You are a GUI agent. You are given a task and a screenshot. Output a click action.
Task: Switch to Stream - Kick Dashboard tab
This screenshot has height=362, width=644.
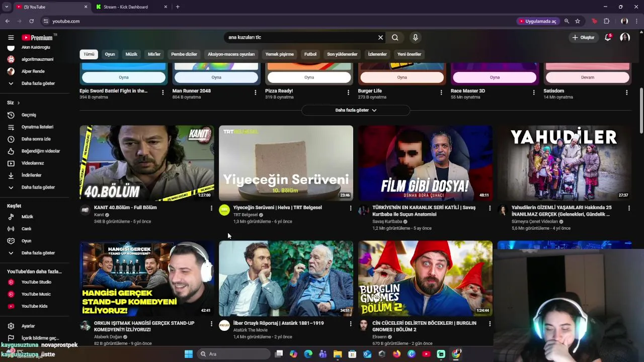coord(132,7)
